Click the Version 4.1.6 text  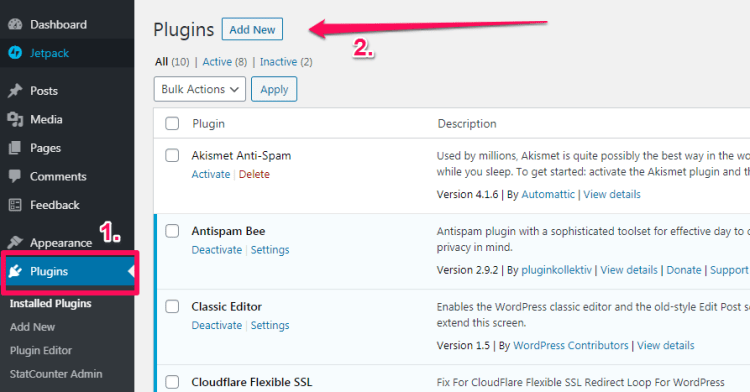467,194
